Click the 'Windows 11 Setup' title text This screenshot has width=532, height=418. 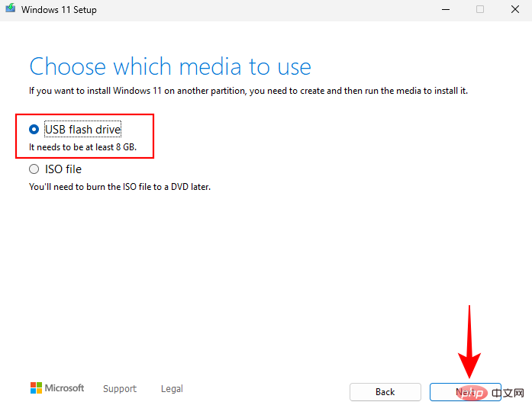point(59,10)
